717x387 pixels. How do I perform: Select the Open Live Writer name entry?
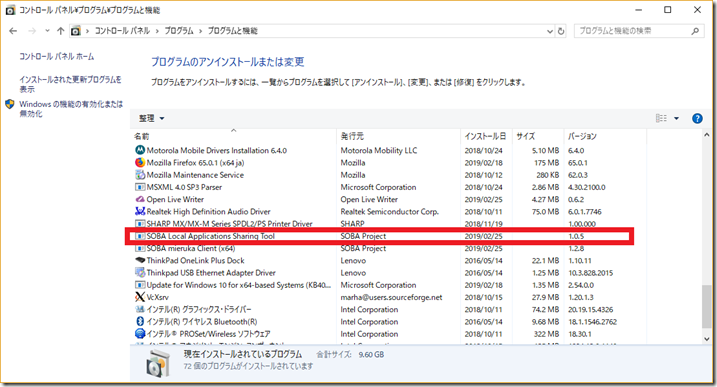pyautogui.click(x=175, y=199)
